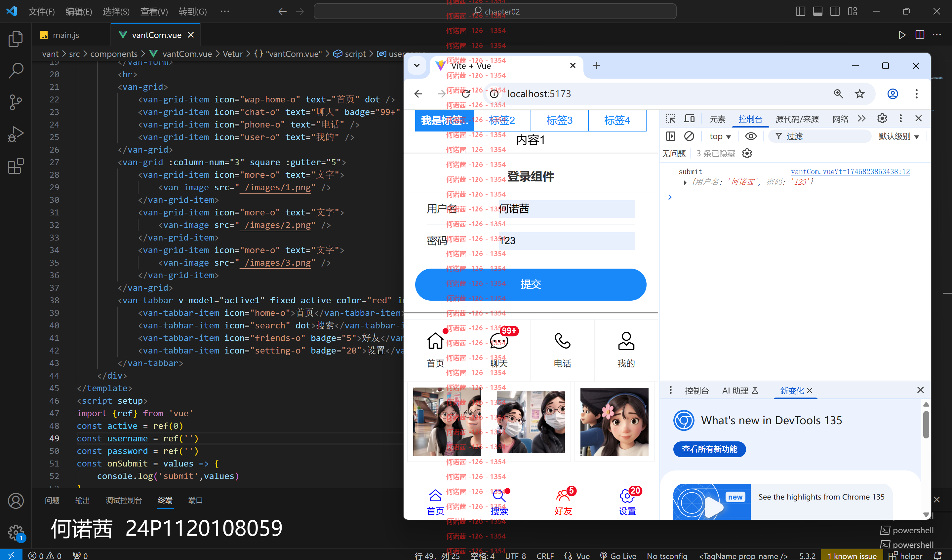
Task: Switch to the DevTools 元素 tab
Action: [717, 119]
